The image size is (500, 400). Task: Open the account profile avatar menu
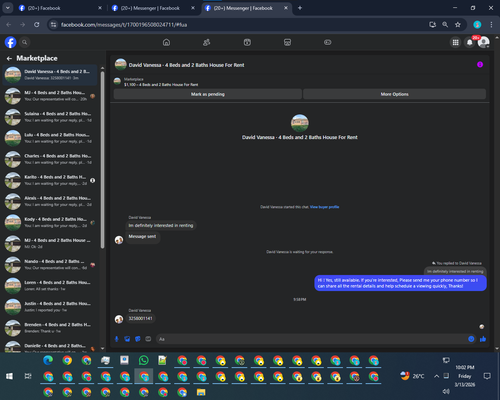[x=484, y=42]
